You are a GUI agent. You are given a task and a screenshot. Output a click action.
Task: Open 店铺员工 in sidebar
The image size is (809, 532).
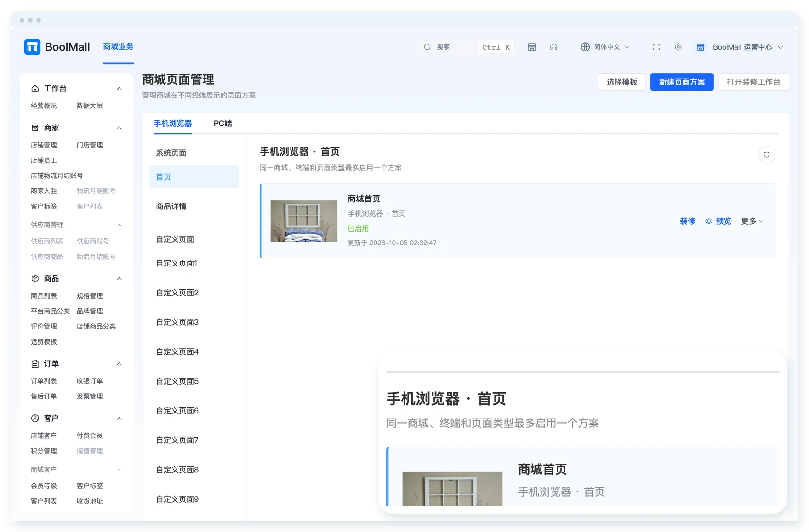(44, 160)
